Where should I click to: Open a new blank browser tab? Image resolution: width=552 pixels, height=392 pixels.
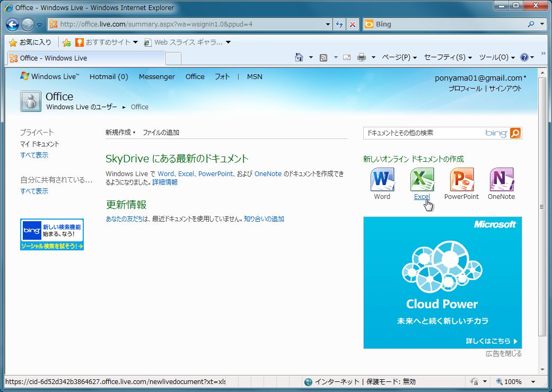[173, 58]
